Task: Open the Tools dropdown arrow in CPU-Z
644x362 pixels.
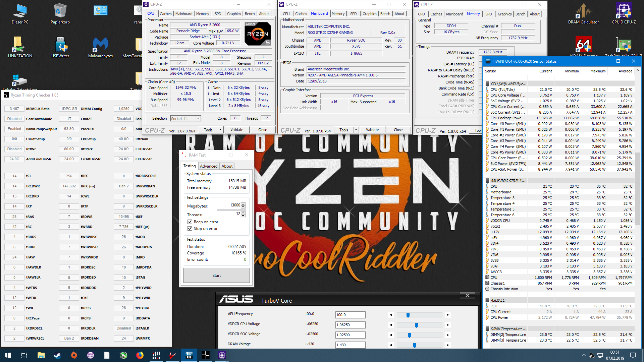Action: [220, 129]
